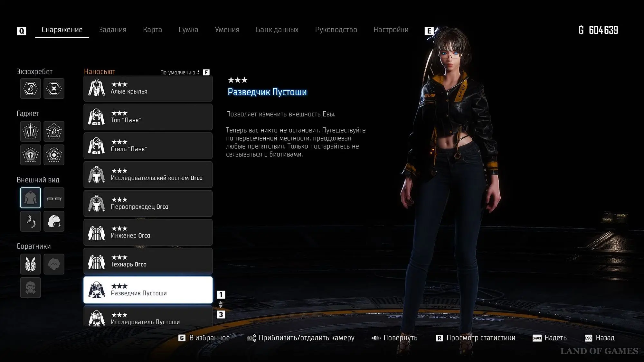This screenshot has width=644, height=362.
Task: Click the Q previous-tab key icon
Action: [22, 31]
